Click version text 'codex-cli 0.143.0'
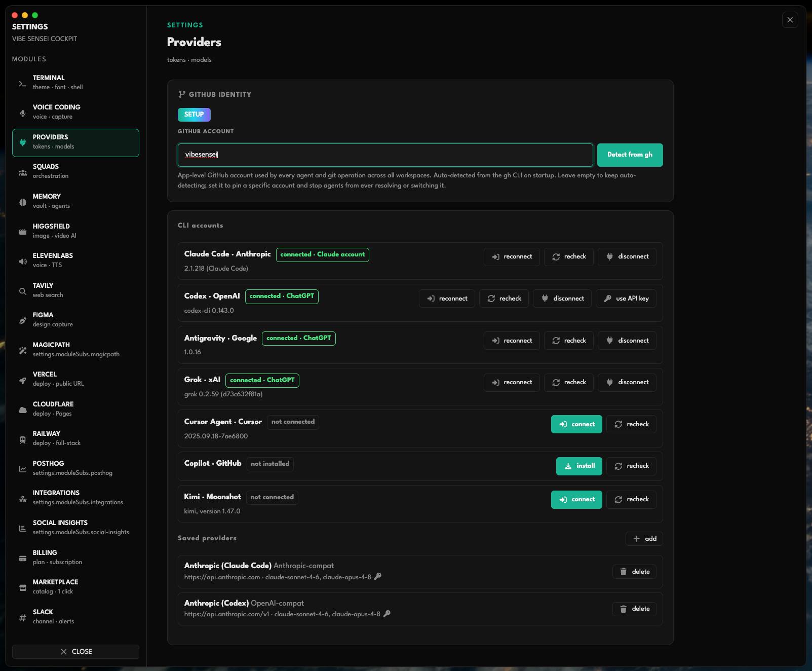The width and height of the screenshot is (812, 671). pyautogui.click(x=209, y=310)
